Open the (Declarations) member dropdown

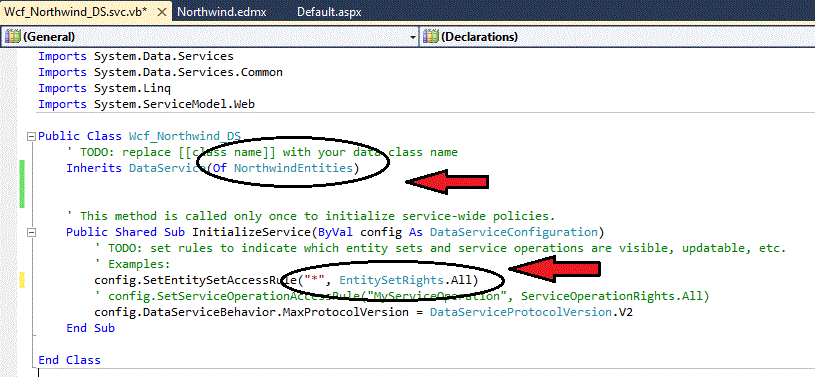coord(617,37)
